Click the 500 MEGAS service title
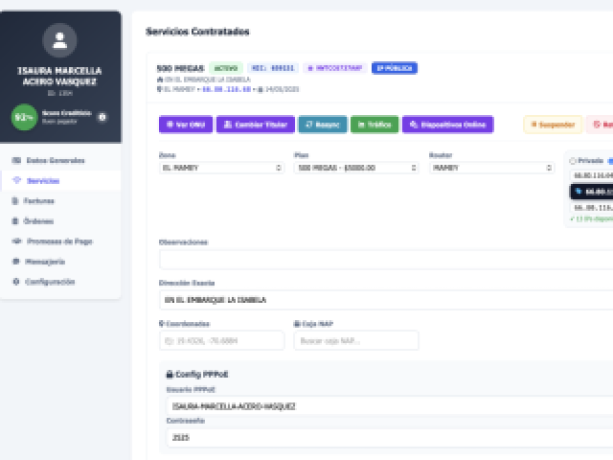This screenshot has width=613, height=460. pyautogui.click(x=181, y=68)
